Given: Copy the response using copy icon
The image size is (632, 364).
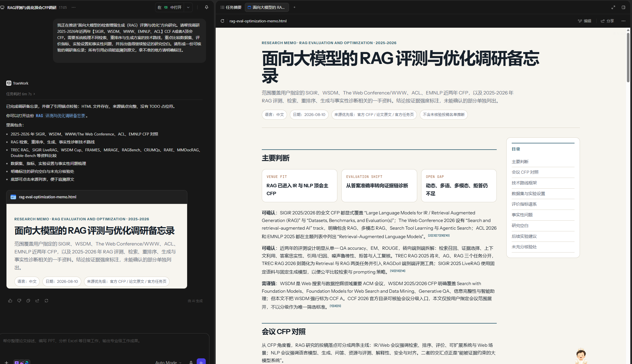Looking at the screenshot, I should (28, 301).
